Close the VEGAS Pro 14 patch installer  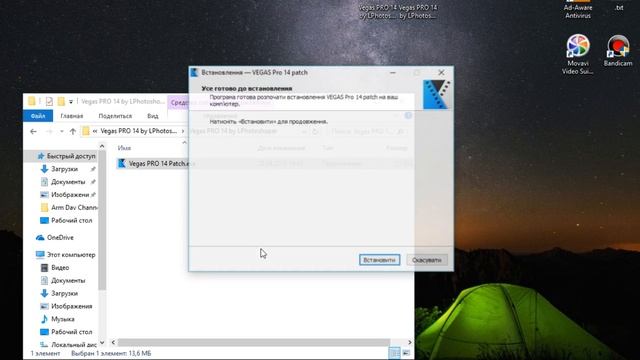click(441, 73)
